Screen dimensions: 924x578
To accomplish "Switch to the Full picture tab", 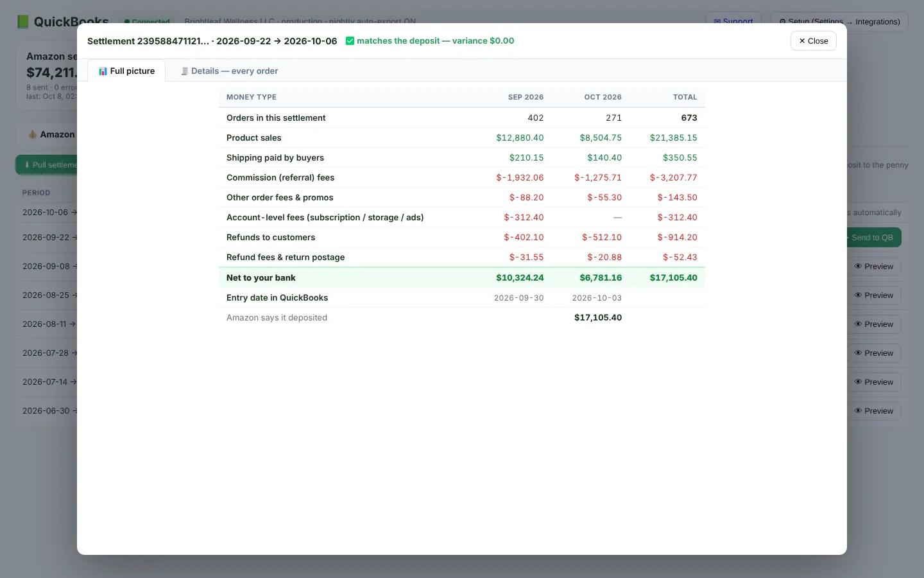I will (126, 71).
